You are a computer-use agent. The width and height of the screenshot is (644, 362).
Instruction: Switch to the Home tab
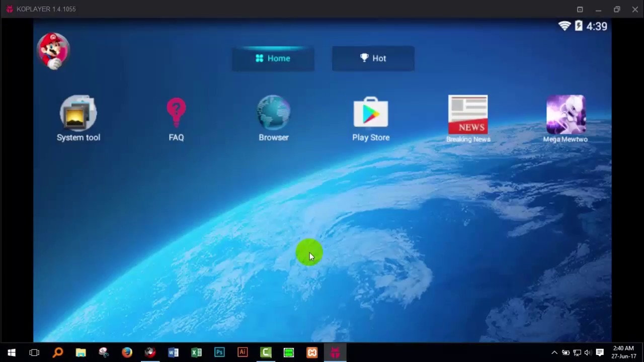point(273,58)
